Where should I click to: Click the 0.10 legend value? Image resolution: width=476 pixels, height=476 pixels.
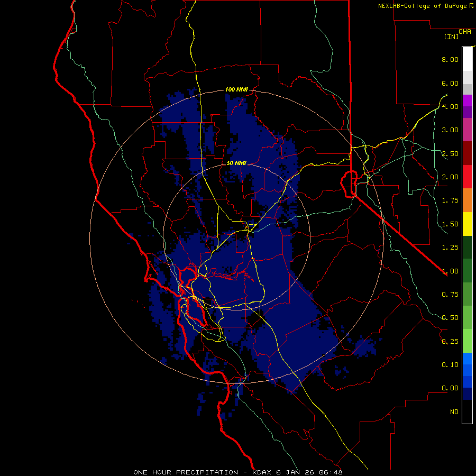[x=450, y=365]
